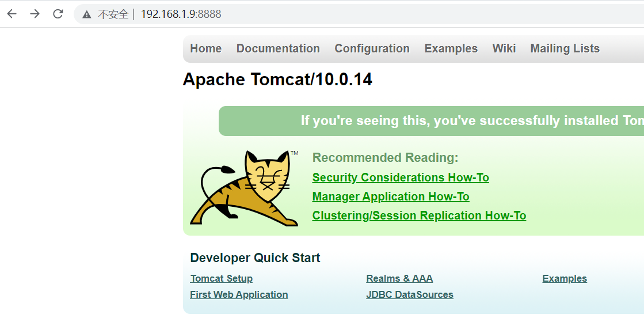Click the Apache Tomcat/10.0.14 heading
Image resolution: width=644 pixels, height=318 pixels.
pos(277,79)
